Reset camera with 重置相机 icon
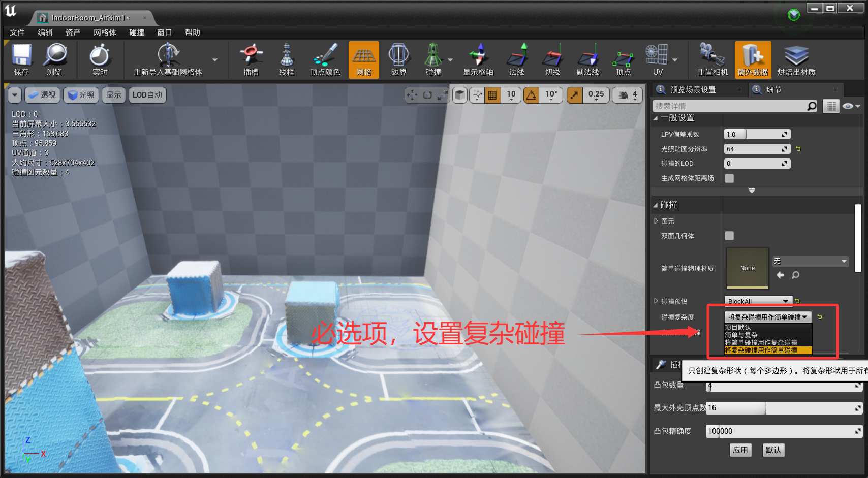 click(712, 59)
